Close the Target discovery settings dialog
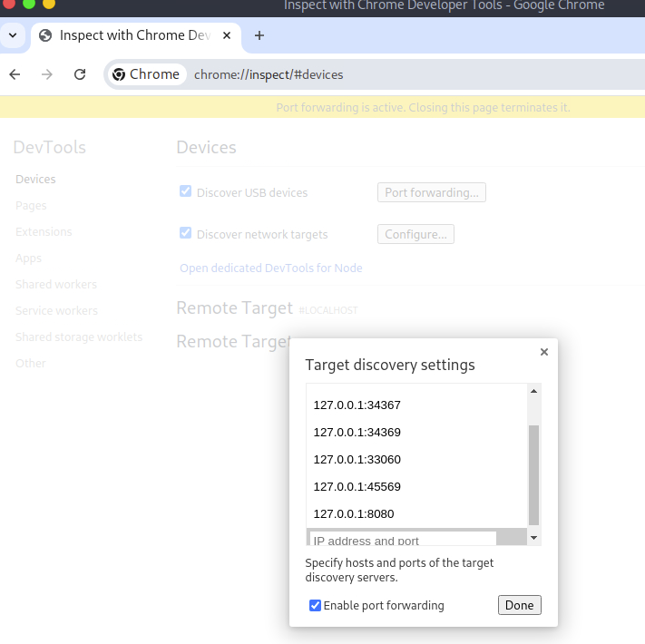This screenshot has width=645, height=644. pos(544,352)
